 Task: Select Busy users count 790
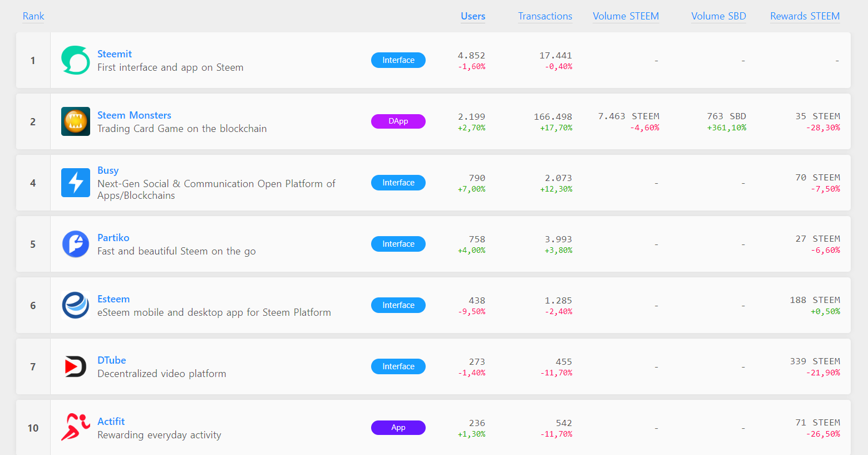click(477, 178)
